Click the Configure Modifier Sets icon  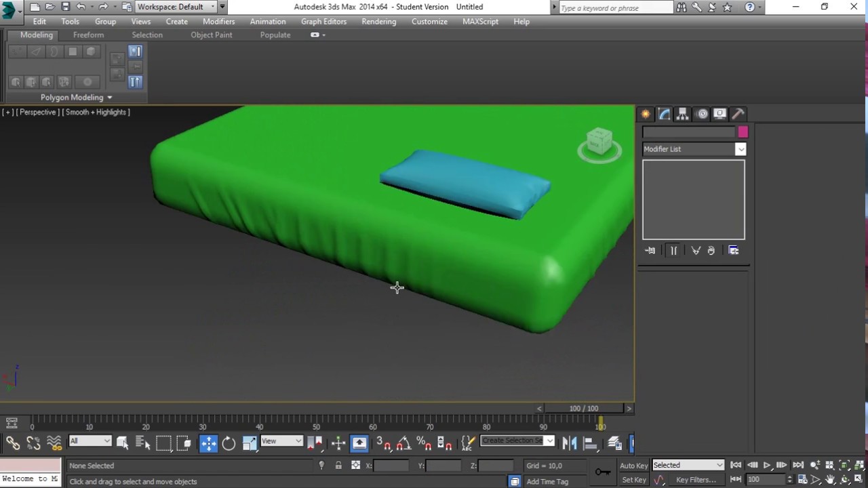[734, 251]
